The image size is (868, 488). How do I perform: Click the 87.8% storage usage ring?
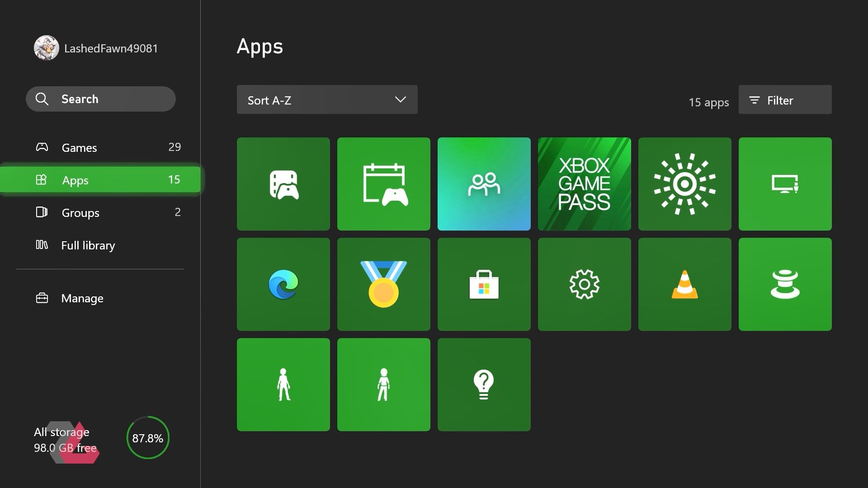point(148,438)
